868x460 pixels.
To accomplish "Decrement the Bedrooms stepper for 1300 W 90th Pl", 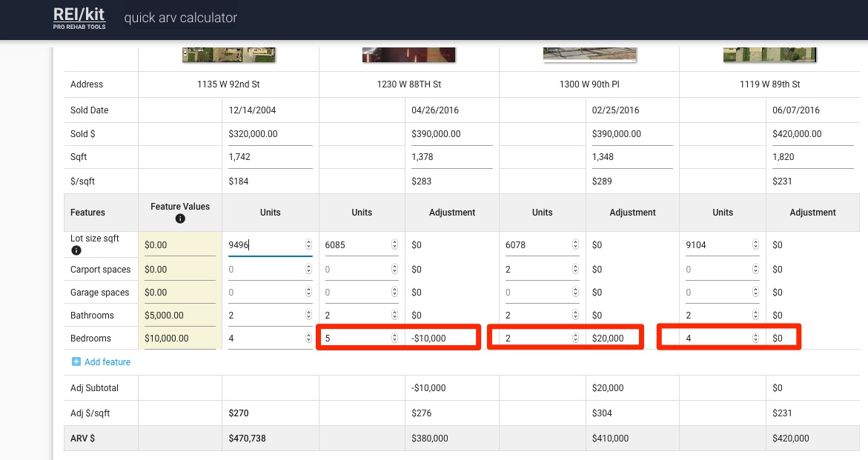I will (574, 341).
